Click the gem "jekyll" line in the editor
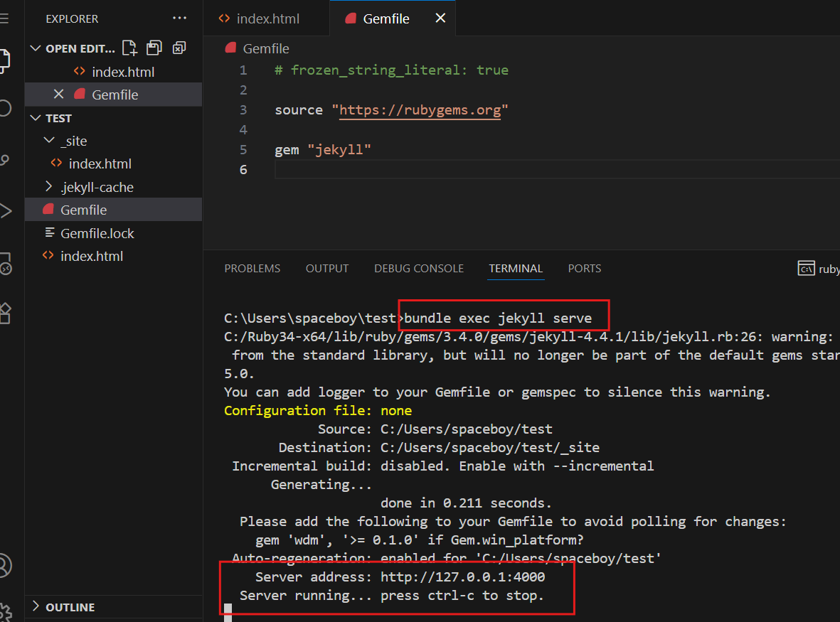 coord(323,150)
